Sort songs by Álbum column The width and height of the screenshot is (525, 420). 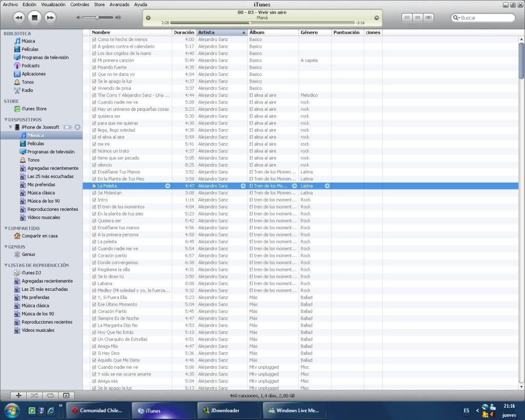(273, 32)
